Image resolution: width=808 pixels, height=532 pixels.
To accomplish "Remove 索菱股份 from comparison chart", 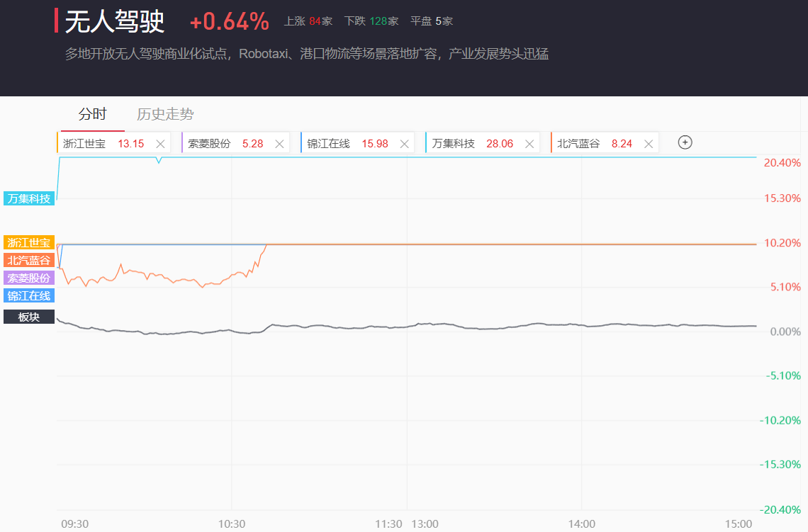I will point(279,144).
